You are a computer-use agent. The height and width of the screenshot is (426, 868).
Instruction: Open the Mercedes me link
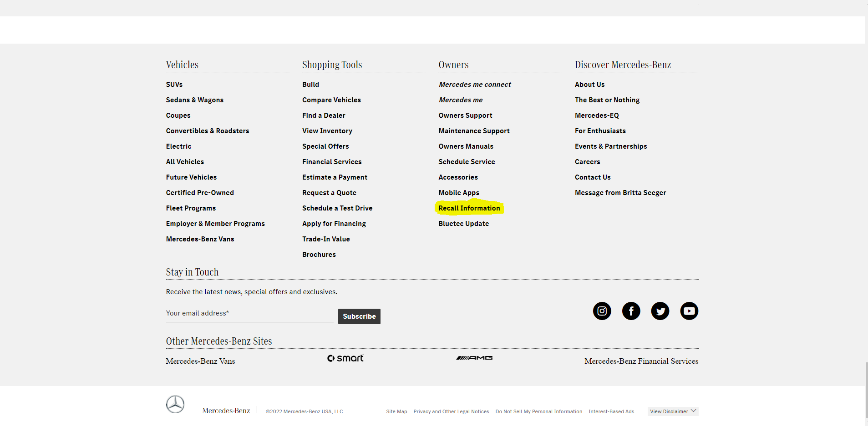pos(461,100)
